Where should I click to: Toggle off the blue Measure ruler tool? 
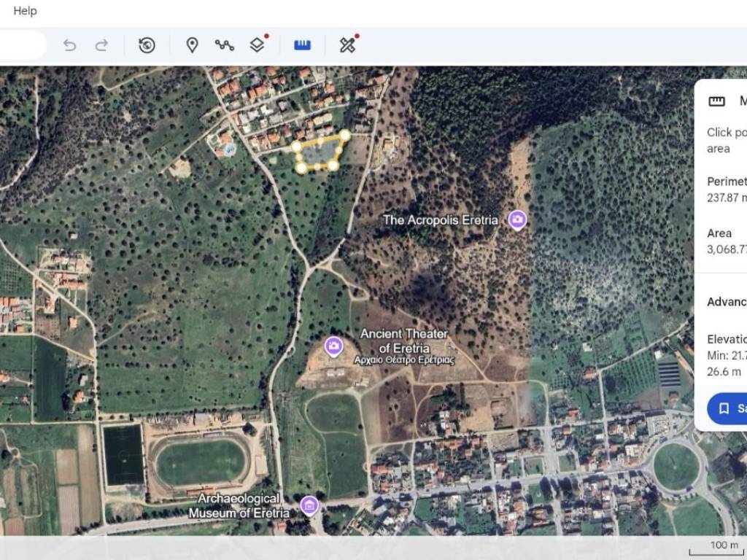[302, 45]
